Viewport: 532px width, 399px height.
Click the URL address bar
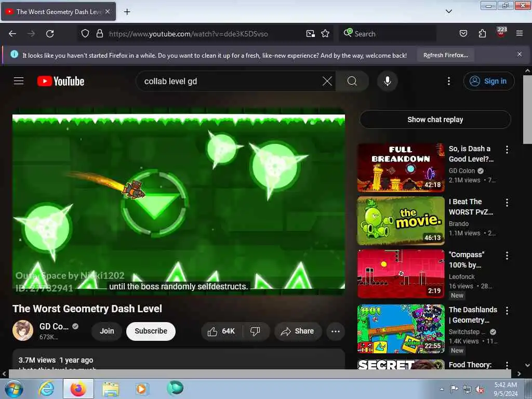pos(206,34)
